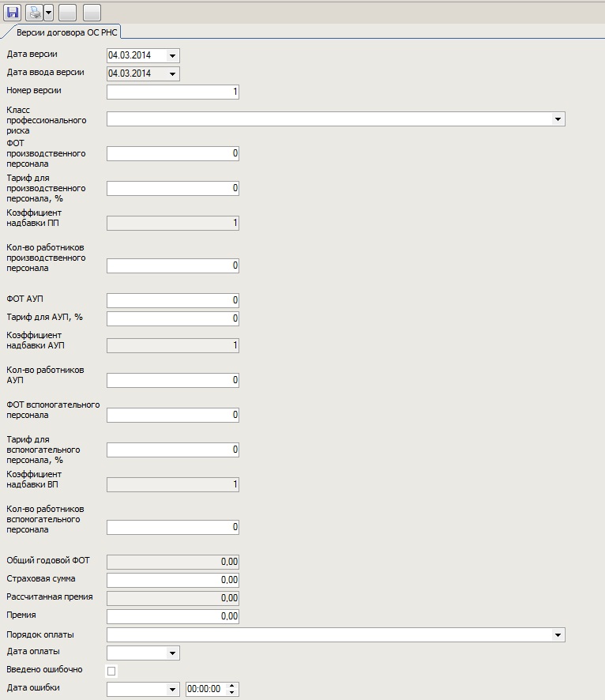Viewport: 605px width, 700px height.
Task: Open 'Класс профессионального риска' dropdown list
Action: (558, 119)
